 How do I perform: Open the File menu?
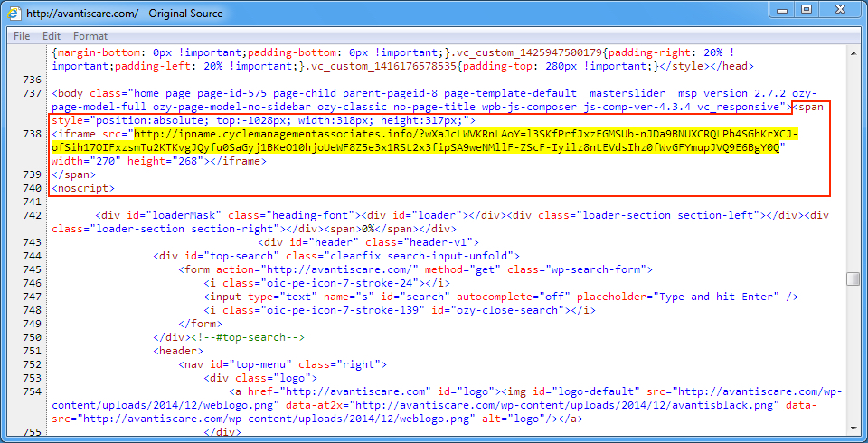(22, 36)
